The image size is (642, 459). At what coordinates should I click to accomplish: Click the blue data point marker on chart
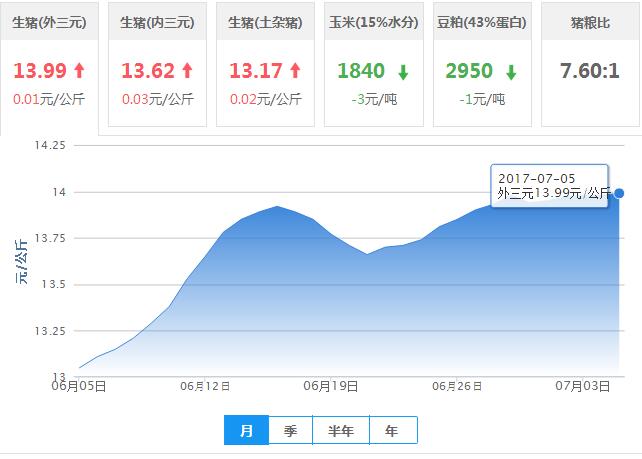point(619,193)
